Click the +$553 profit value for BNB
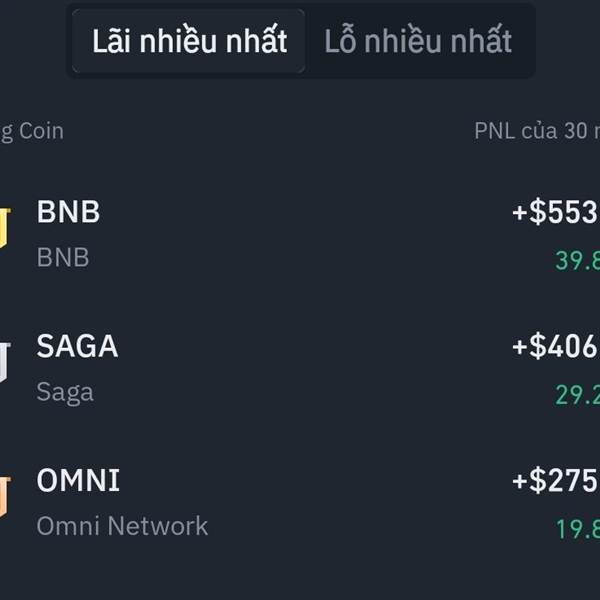 coord(556,212)
